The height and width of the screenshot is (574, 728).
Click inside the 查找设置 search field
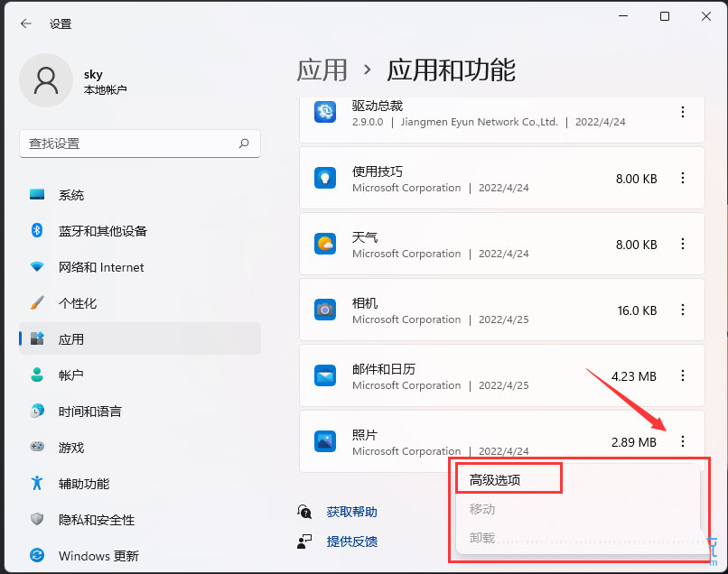(140, 143)
